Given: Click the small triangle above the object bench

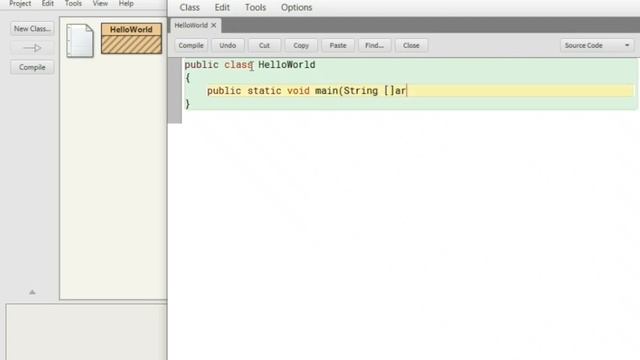Looking at the screenshot, I should click(x=32, y=292).
